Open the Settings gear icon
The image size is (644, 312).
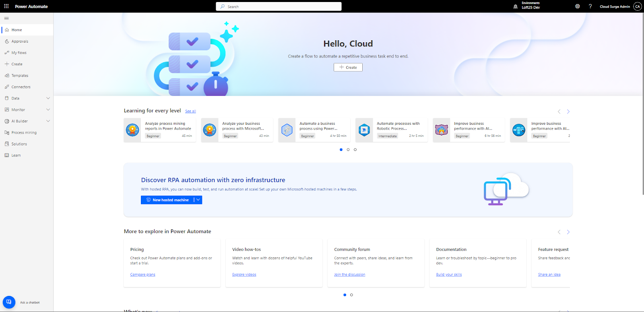click(x=578, y=6)
